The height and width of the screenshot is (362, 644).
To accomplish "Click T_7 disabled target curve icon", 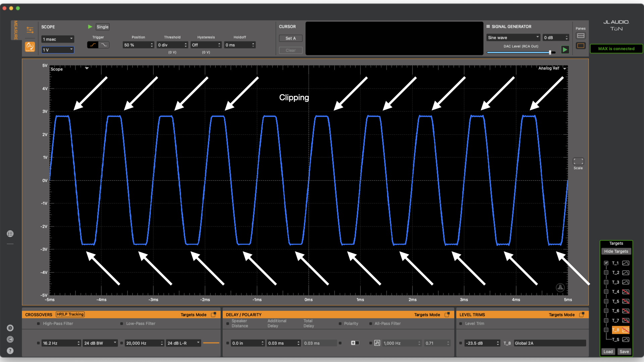I will click(626, 320).
